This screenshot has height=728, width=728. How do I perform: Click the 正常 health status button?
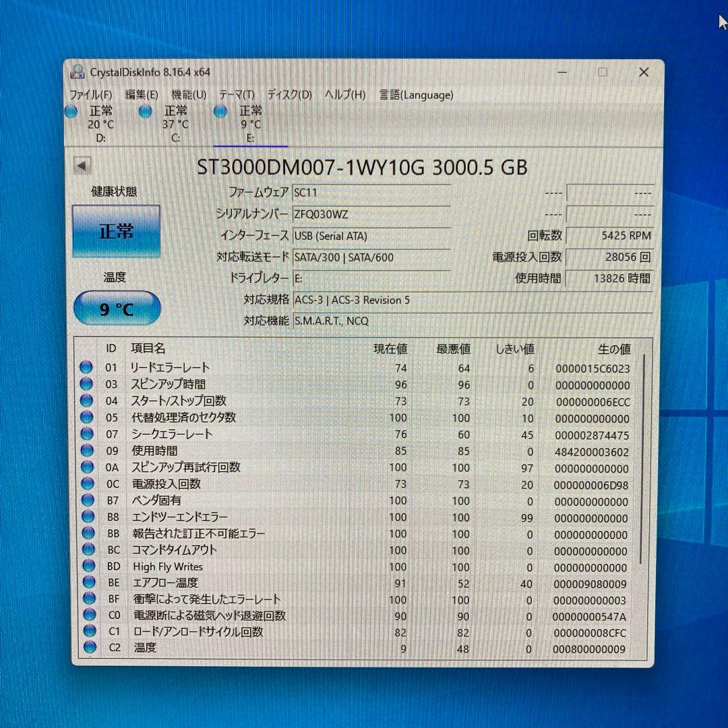pos(117,231)
